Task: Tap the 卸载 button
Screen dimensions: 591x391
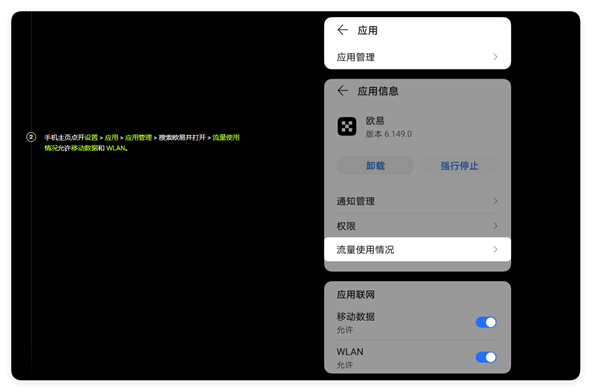Action: click(375, 166)
